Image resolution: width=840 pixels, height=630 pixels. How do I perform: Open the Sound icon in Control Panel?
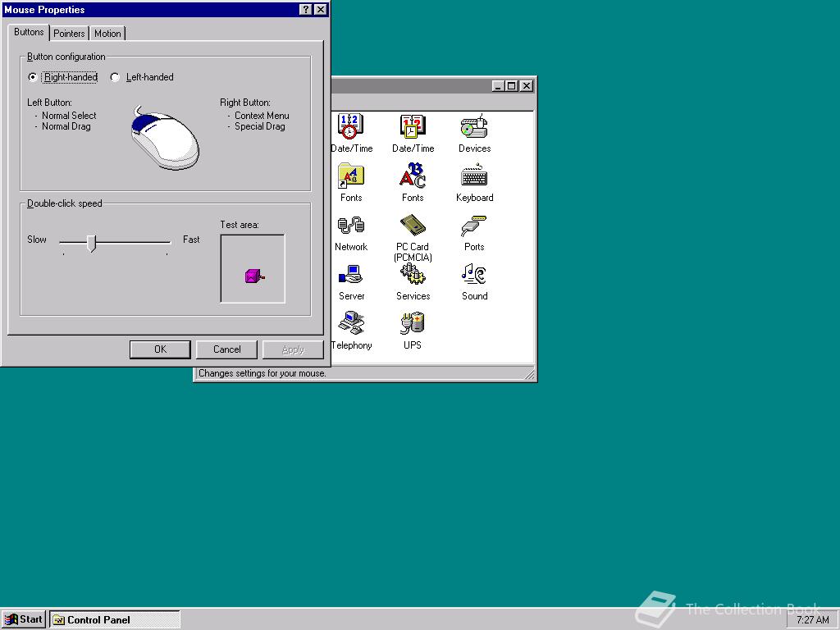(474, 274)
